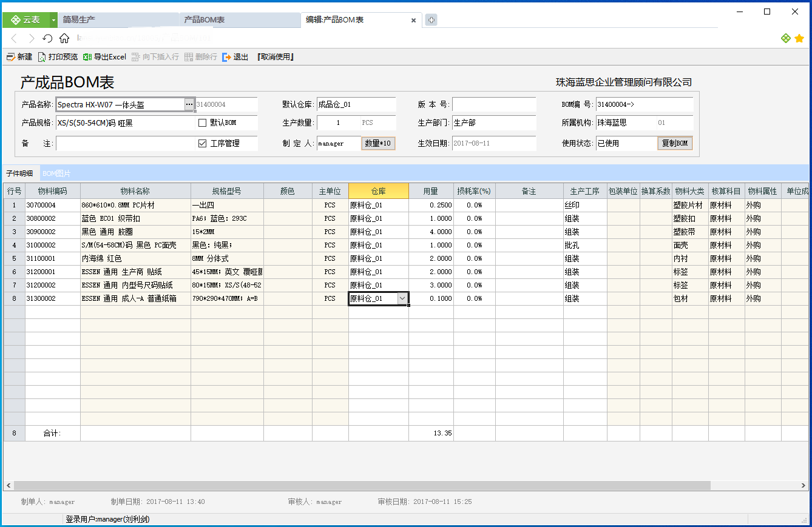Click the 物料编码 column header

[x=52, y=191]
